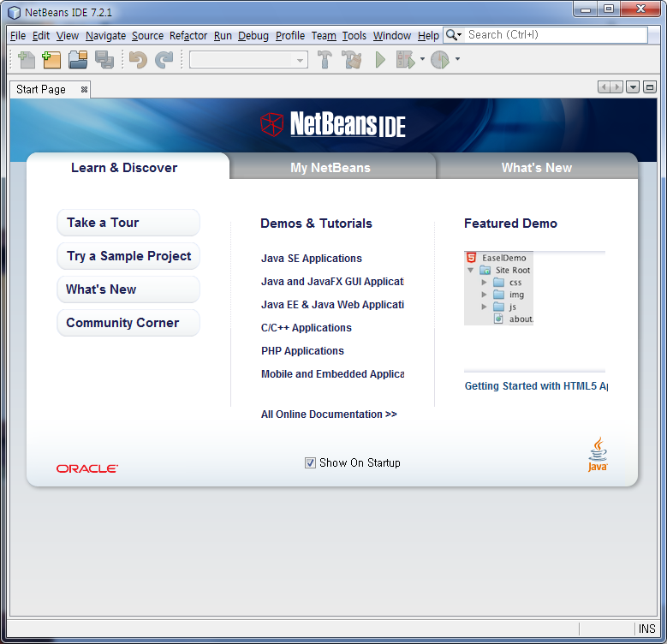Click the Profile Project icon
This screenshot has width=667, height=644.
point(440,60)
